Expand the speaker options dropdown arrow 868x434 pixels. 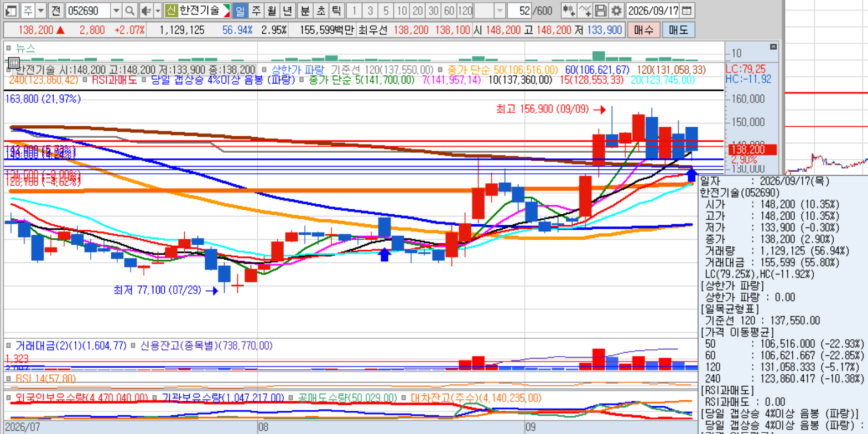tap(158, 11)
